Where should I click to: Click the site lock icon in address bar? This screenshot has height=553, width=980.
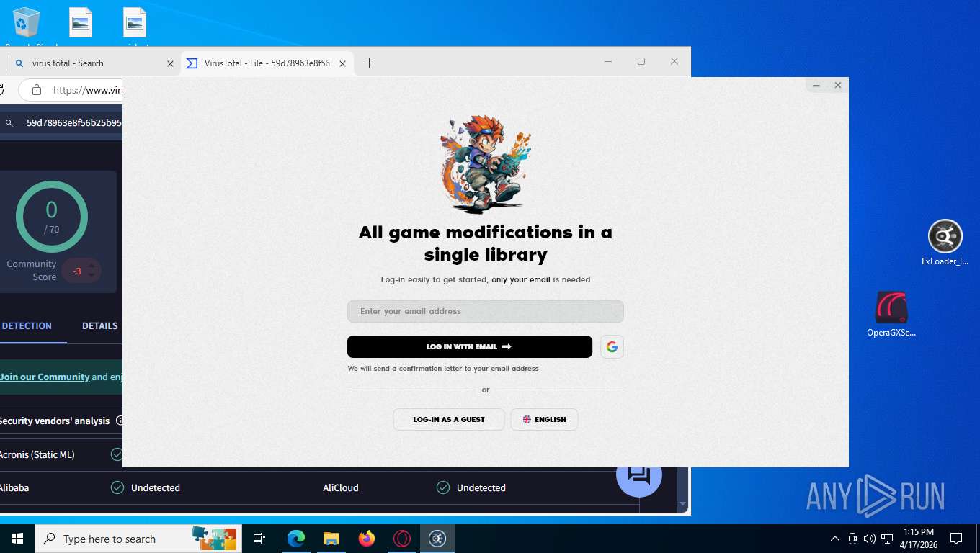coord(37,91)
